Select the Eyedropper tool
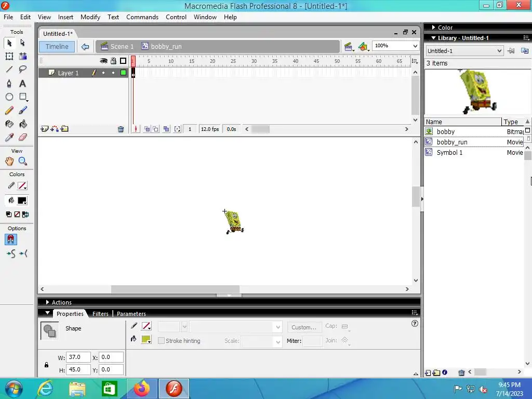Screen dimensions: 532x399 [9, 137]
